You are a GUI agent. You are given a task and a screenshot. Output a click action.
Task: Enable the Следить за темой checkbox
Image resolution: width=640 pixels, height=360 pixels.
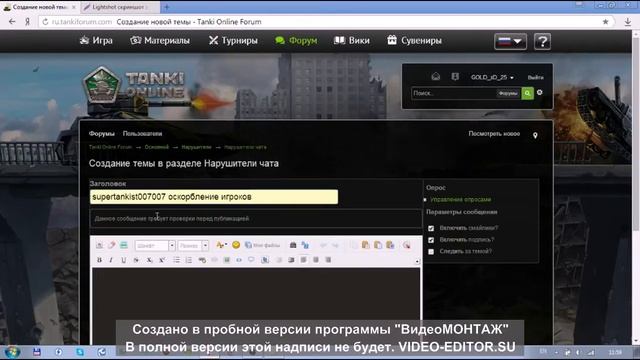431,252
